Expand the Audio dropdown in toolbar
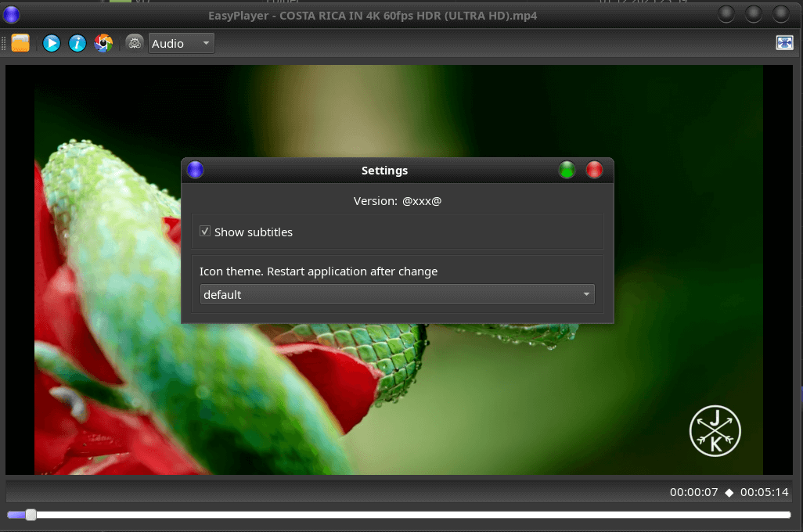The image size is (803, 532). 181,43
